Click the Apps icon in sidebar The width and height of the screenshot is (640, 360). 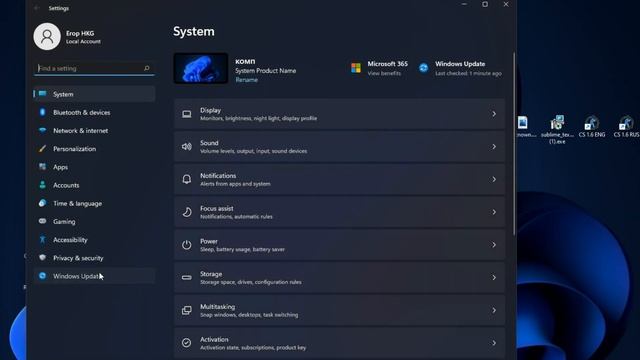42,167
